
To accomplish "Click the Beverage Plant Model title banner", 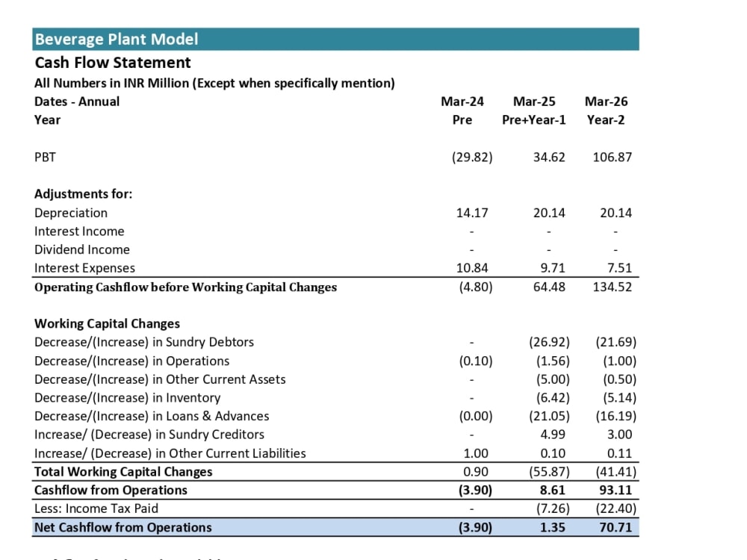I will pos(335,39).
